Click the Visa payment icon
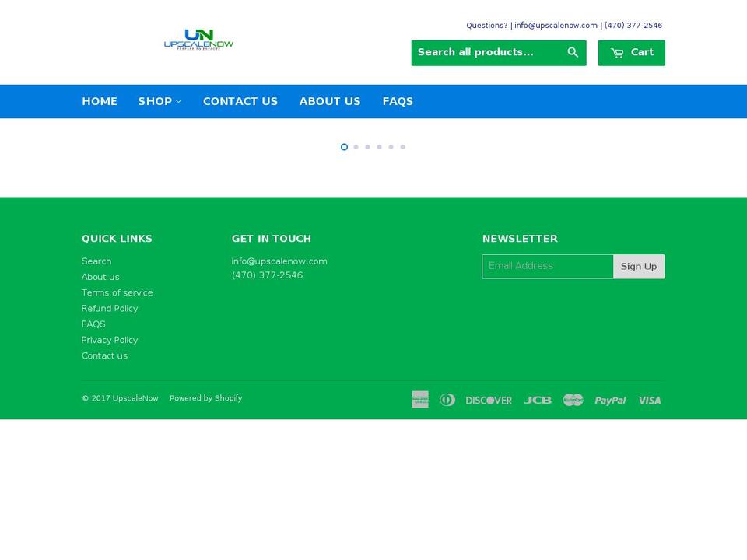This screenshot has height=560, width=747. [649, 400]
